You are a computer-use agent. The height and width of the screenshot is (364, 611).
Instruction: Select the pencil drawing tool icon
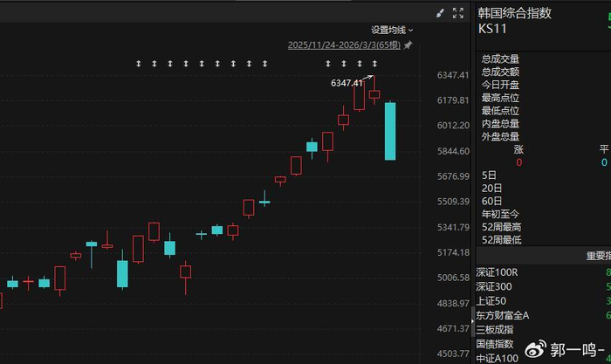[440, 14]
